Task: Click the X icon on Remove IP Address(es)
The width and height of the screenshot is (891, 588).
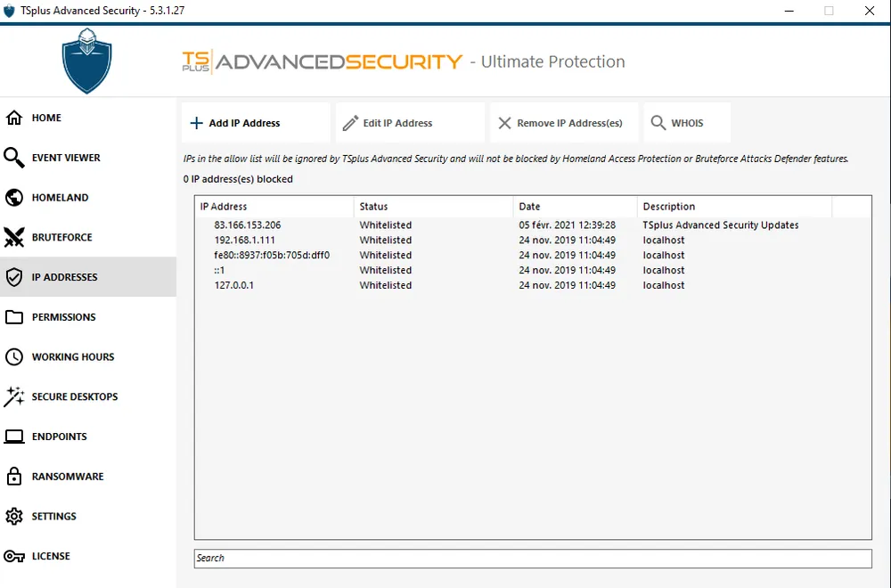Action: pos(504,123)
